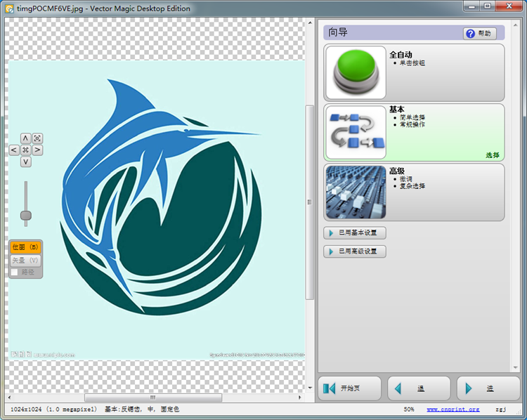527x420 pixels.
Task: Click the center view icon between the arrows
Action: point(25,150)
